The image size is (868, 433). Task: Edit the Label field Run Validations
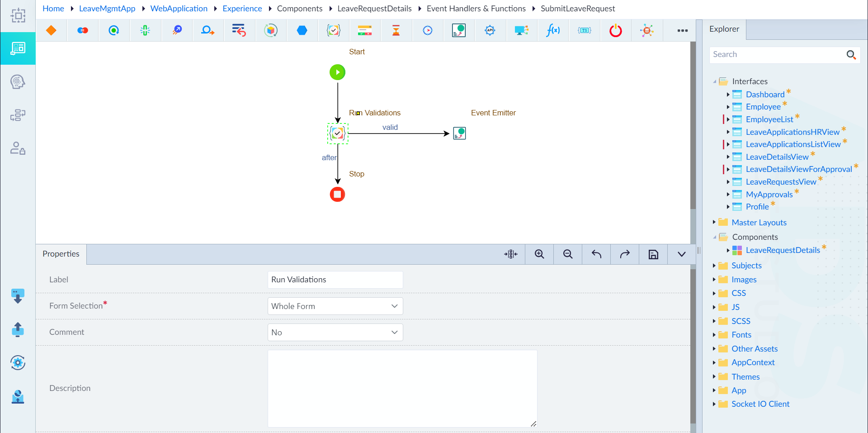click(335, 280)
